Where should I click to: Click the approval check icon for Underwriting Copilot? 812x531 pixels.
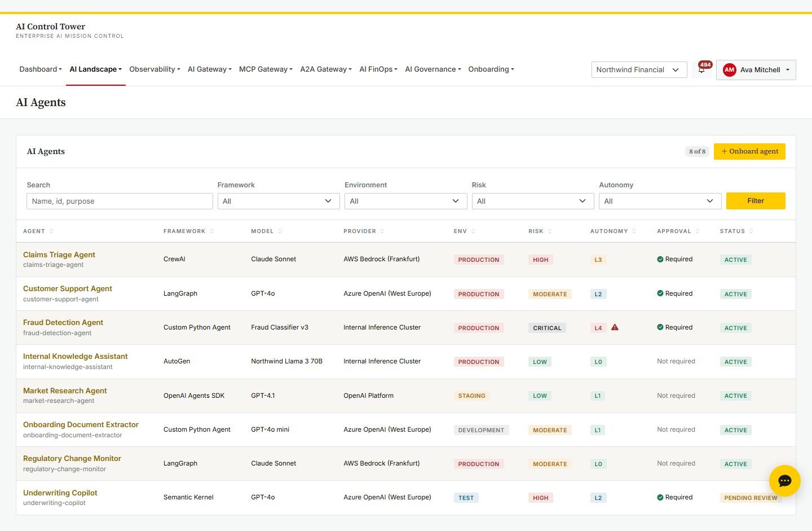click(660, 498)
